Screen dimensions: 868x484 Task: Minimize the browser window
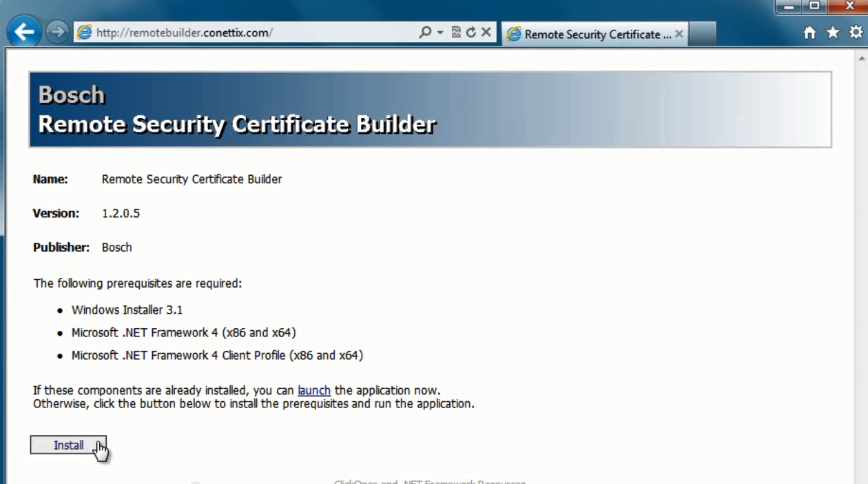coord(789,6)
